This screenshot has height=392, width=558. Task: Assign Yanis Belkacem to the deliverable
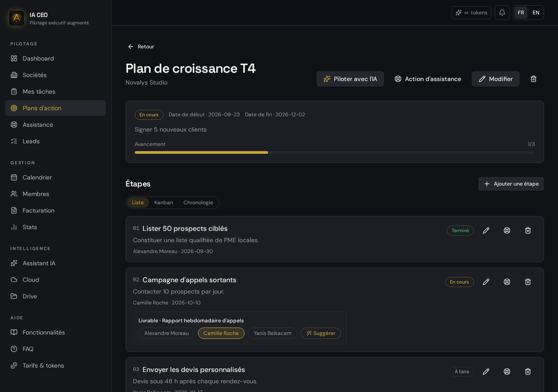click(x=272, y=333)
